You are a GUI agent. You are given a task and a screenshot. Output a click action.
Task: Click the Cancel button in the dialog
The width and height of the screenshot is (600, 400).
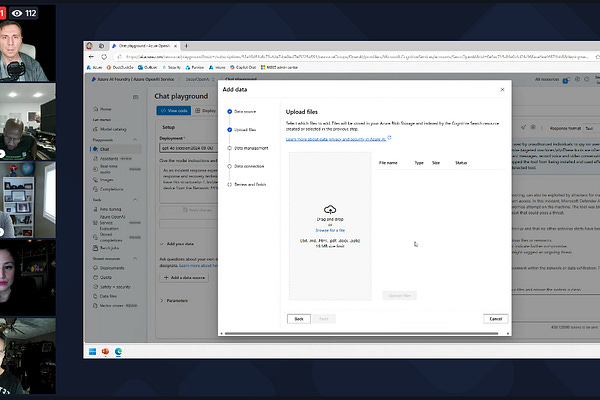pos(496,319)
